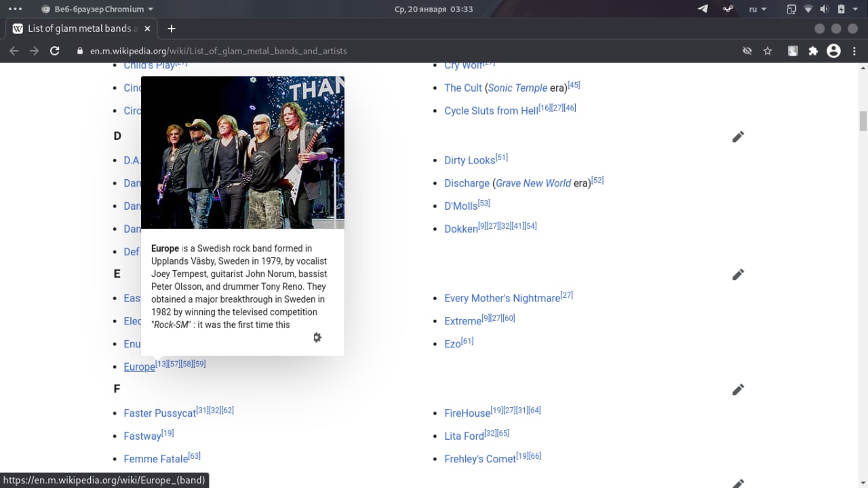This screenshot has height=488, width=868.
Task: Go forward in browser history
Action: coord(34,51)
